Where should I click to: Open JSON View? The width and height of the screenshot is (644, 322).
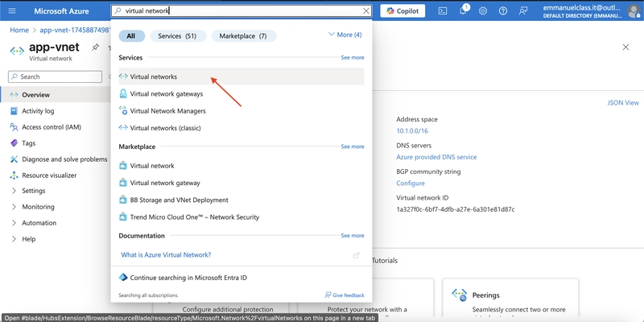coord(623,103)
